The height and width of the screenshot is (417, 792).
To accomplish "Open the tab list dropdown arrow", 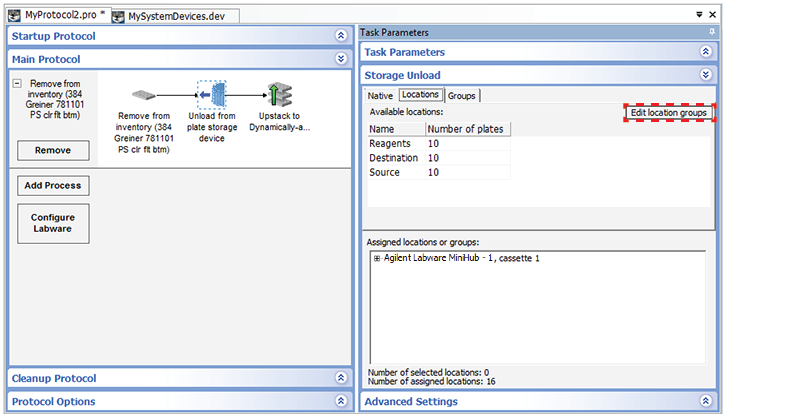I will point(698,15).
